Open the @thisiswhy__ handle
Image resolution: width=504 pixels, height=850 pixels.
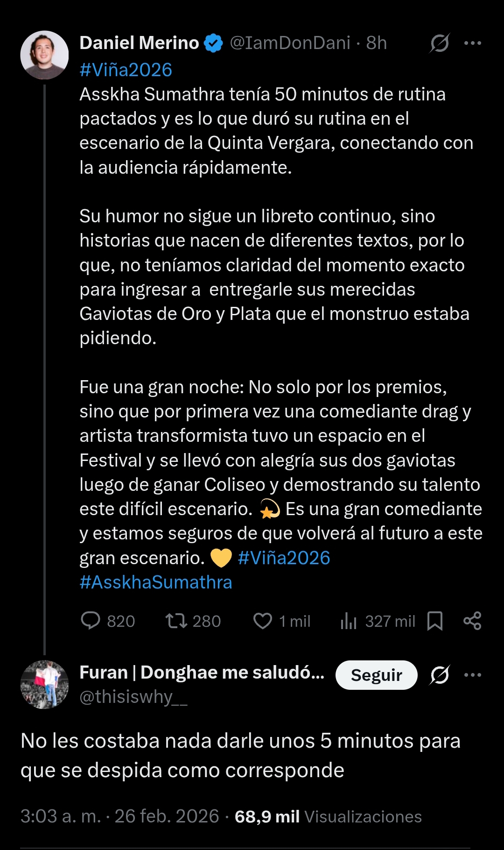133,697
